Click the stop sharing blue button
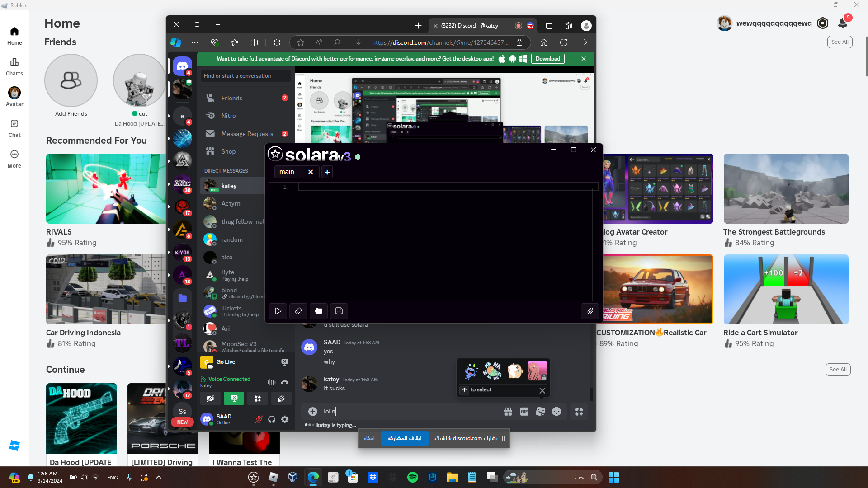This screenshot has width=868, height=488. (405, 438)
